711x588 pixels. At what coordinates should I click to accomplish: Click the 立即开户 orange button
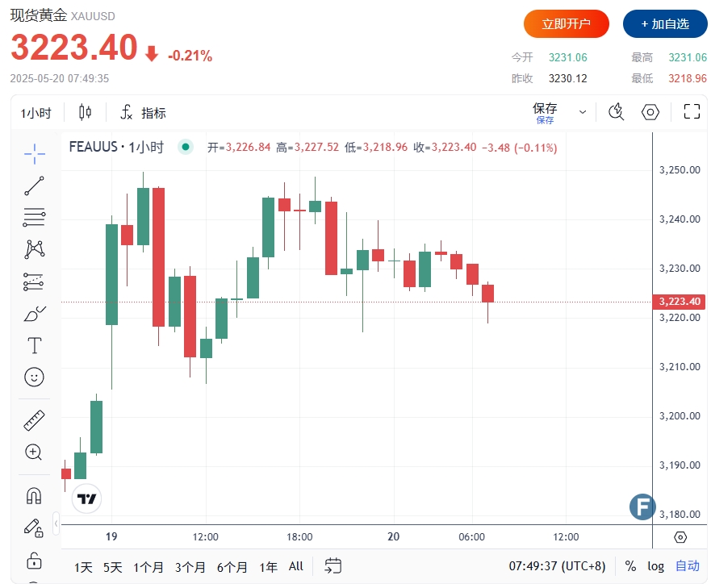coord(566,24)
